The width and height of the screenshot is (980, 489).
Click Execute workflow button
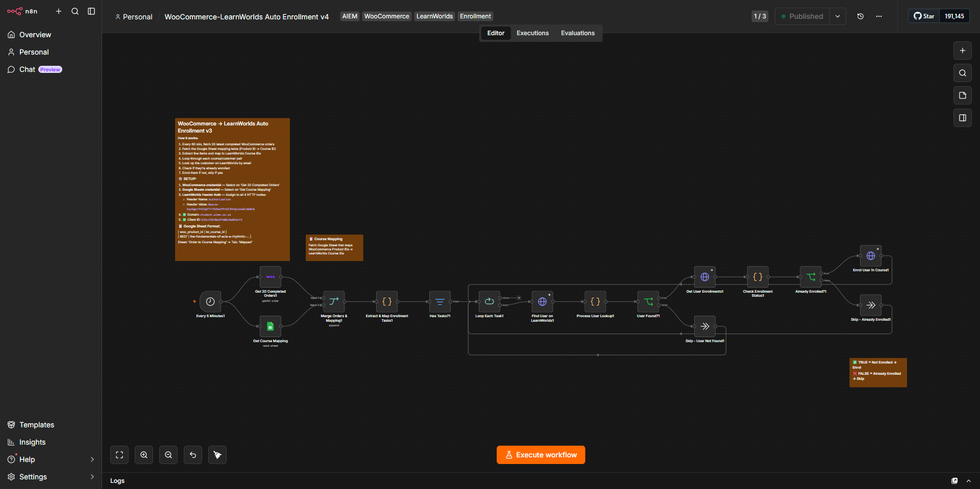541,455
